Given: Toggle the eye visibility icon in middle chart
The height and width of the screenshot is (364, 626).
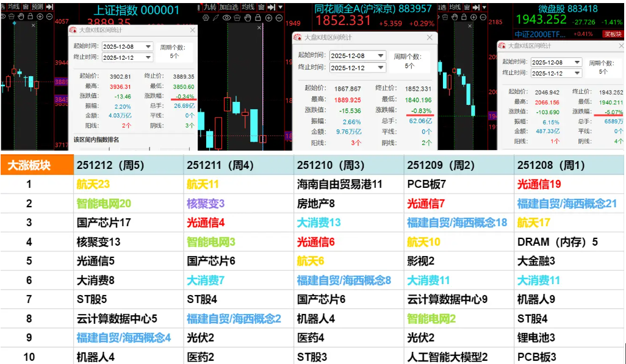Looking at the screenshot, I should click(226, 18).
